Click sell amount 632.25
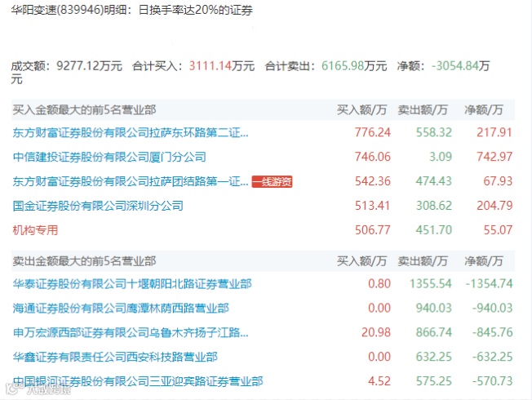Image resolution: width=532 pixels, height=400 pixels. (434, 357)
